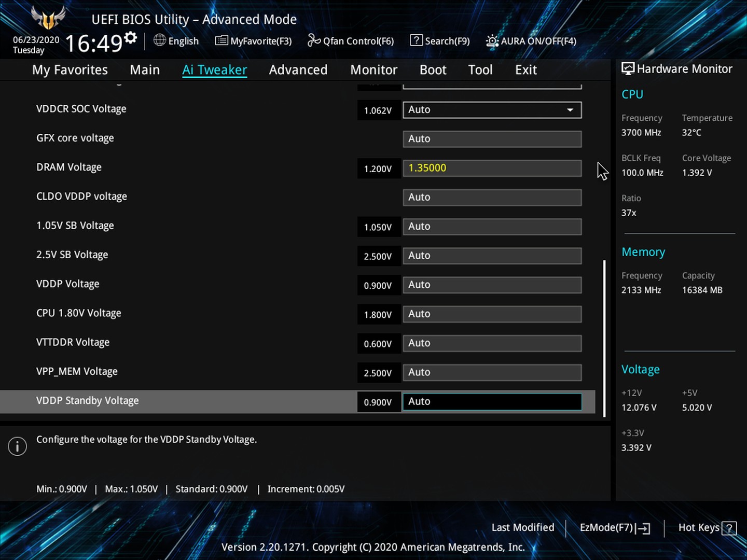Click the Search(F9) question mark icon
747x560 pixels.
(x=416, y=40)
